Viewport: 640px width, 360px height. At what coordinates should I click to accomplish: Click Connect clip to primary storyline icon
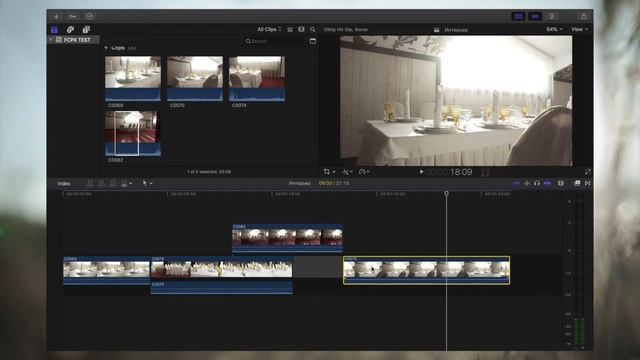91,183
